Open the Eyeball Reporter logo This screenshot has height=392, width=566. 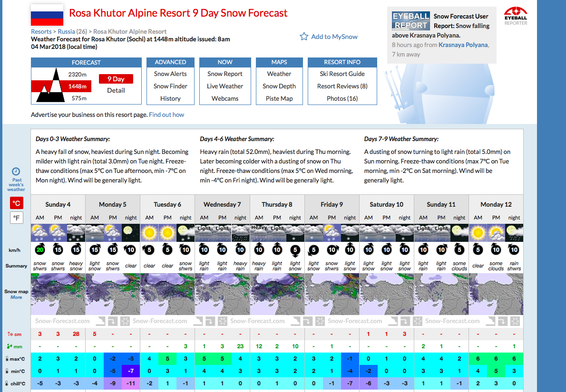click(516, 16)
